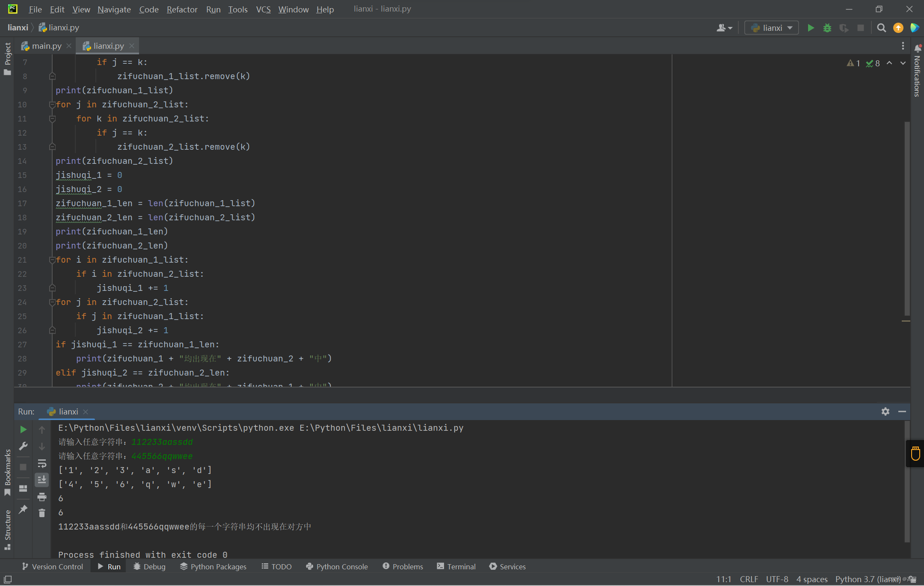Open the lianxi run configuration dropdown
Viewport: 924px width, 586px height.
772,28
